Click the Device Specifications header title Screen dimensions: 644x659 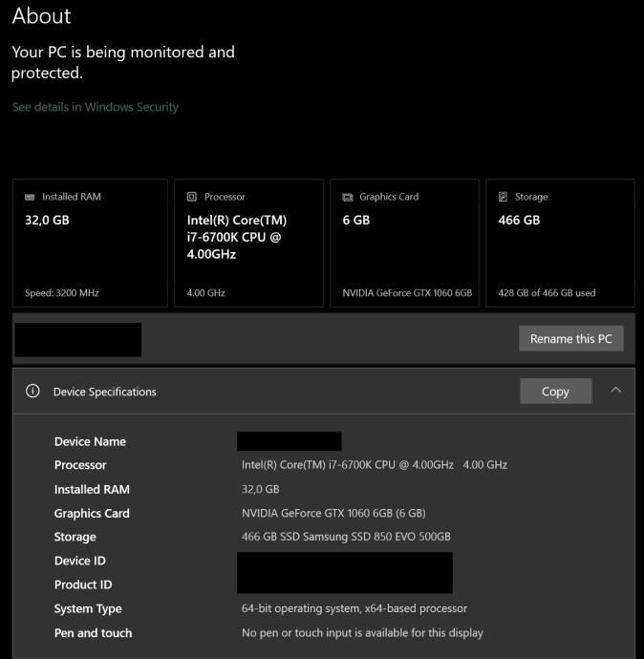pos(104,392)
